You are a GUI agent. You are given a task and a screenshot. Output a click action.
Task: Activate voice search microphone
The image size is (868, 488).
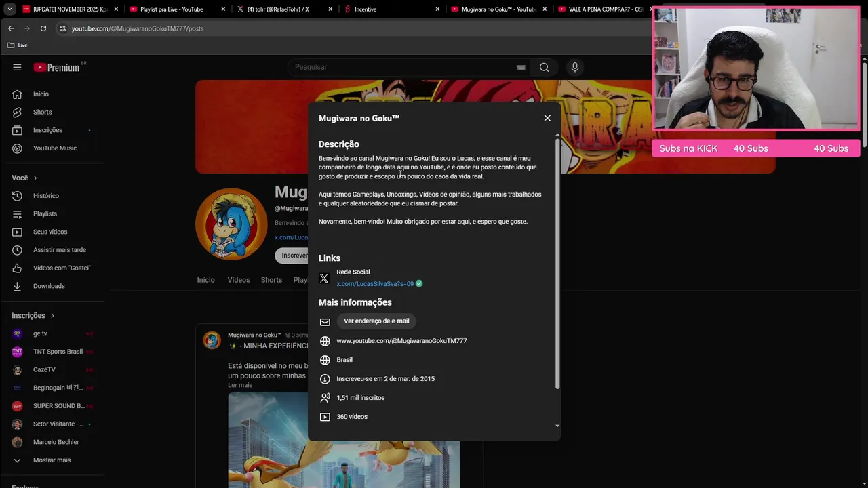(x=575, y=67)
